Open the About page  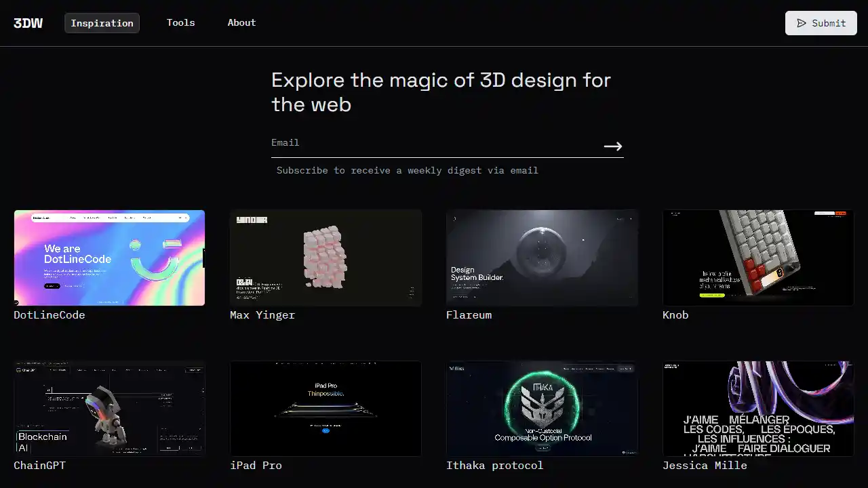pyautogui.click(x=241, y=22)
